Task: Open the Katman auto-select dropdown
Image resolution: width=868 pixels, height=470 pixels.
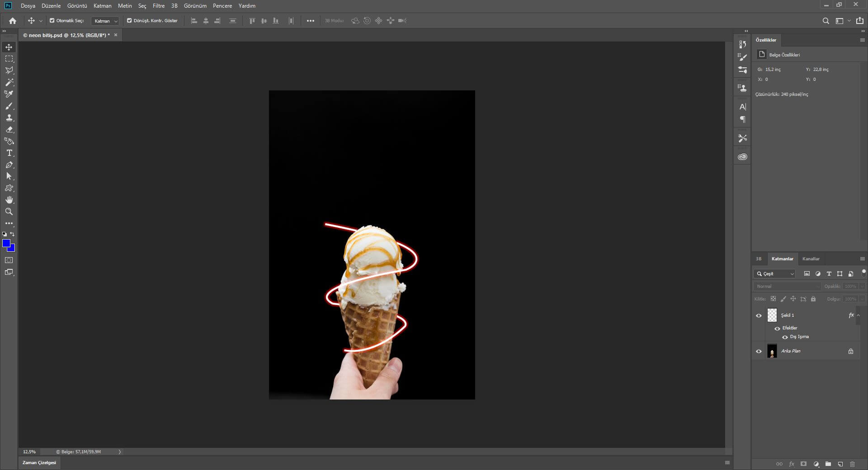Action: pos(105,21)
